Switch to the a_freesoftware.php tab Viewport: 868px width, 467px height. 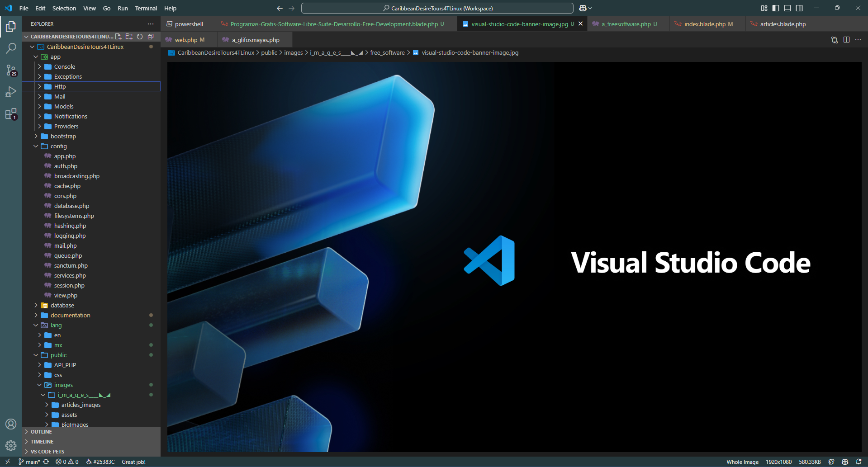[628, 24]
